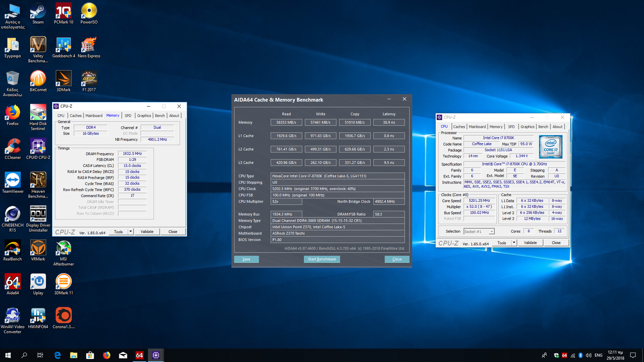Click Start Benchmark in AIDA64
This screenshot has width=644, height=362.
coord(322,259)
